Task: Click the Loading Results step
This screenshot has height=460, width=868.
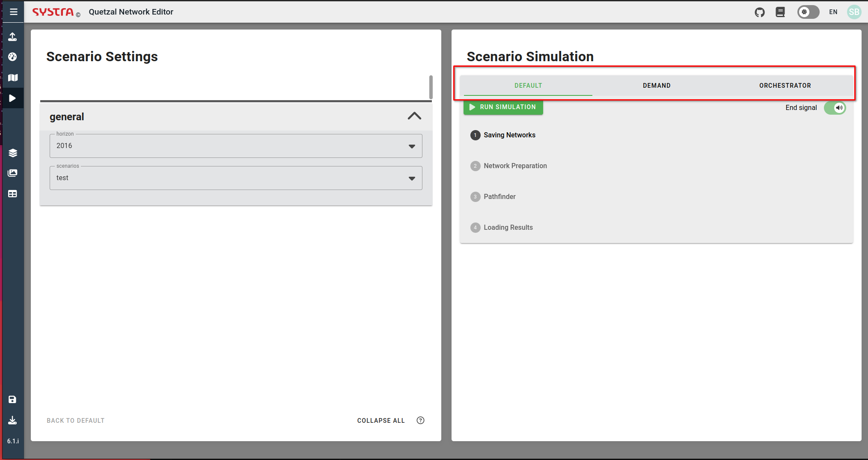Action: coord(502,228)
